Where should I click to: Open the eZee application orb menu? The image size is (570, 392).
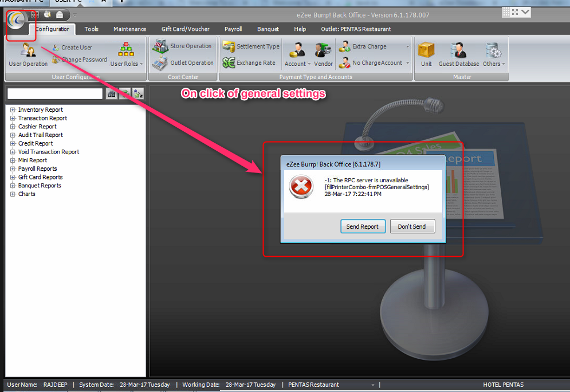[x=17, y=20]
